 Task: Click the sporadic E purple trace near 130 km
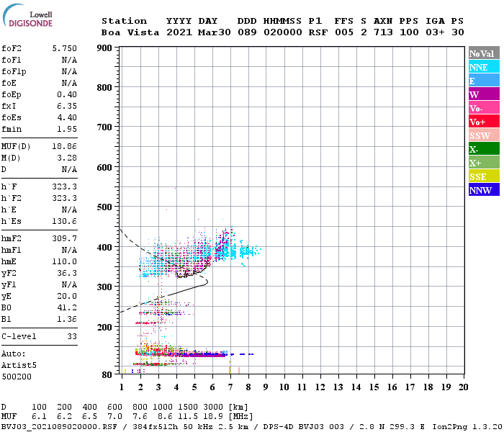click(x=202, y=354)
